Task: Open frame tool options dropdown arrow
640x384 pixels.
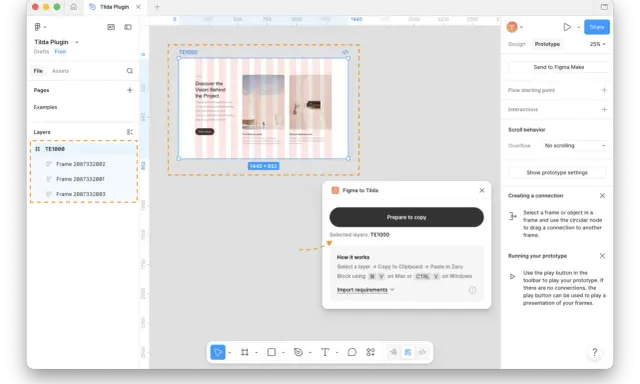Action: [x=256, y=353]
